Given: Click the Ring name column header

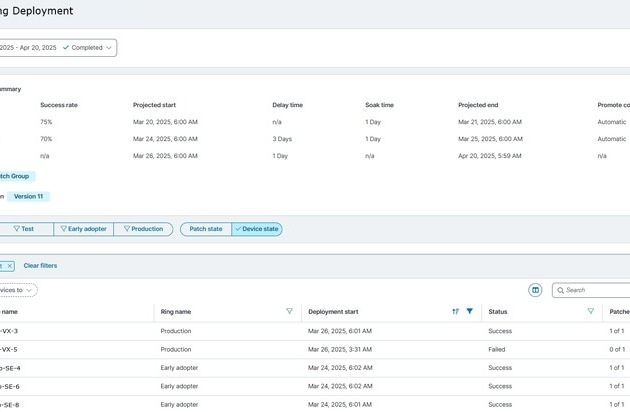Looking at the screenshot, I should click(176, 312).
